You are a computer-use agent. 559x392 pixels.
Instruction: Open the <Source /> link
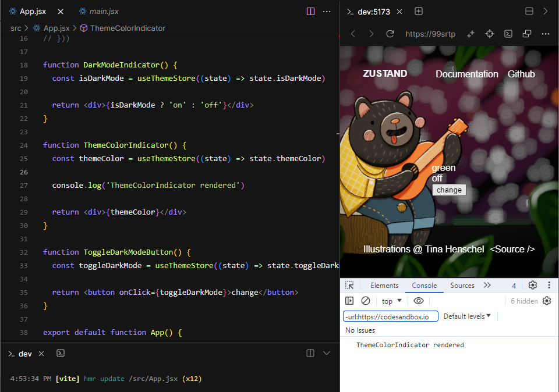(512, 250)
